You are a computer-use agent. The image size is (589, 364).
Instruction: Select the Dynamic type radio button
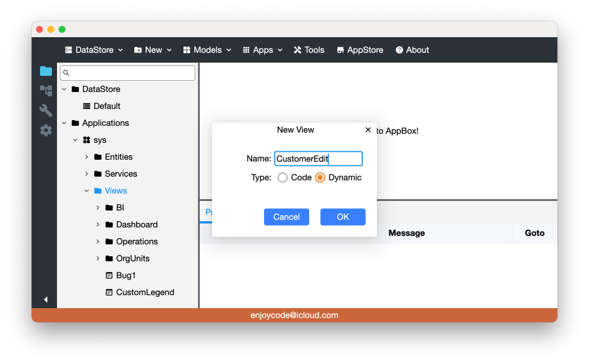click(x=320, y=177)
